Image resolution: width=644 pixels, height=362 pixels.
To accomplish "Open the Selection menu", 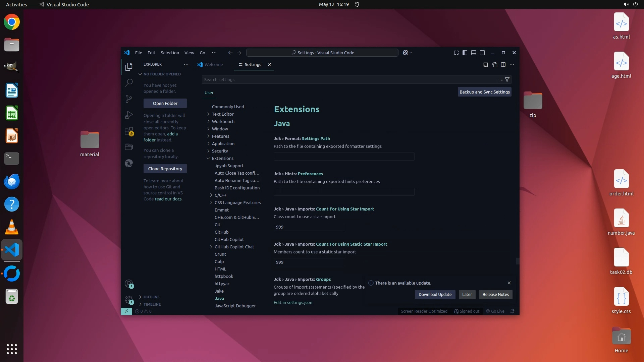I will click(x=170, y=53).
